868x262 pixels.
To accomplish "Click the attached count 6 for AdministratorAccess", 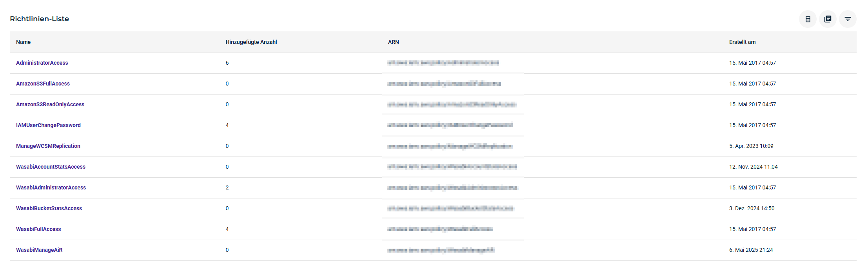I will [x=227, y=63].
